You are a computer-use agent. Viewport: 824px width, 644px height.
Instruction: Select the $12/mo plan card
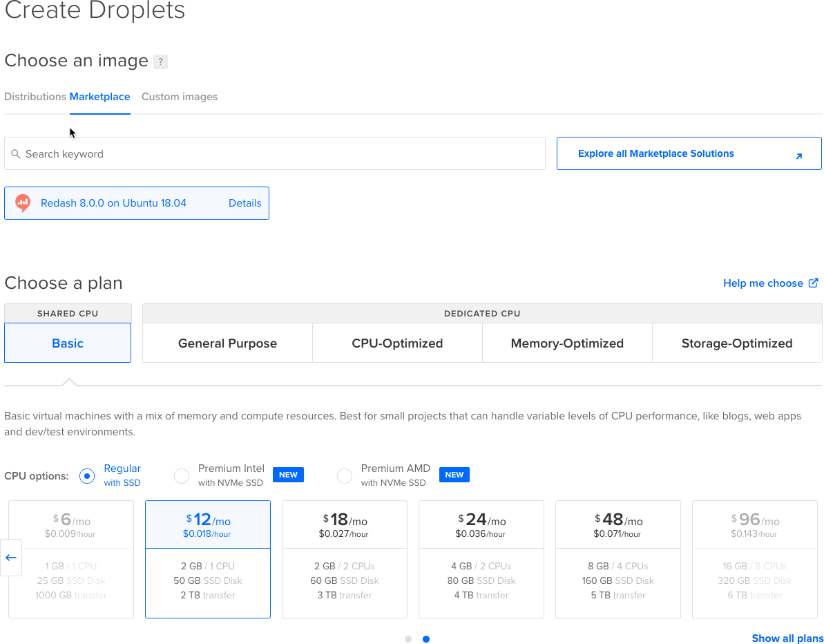(x=208, y=560)
